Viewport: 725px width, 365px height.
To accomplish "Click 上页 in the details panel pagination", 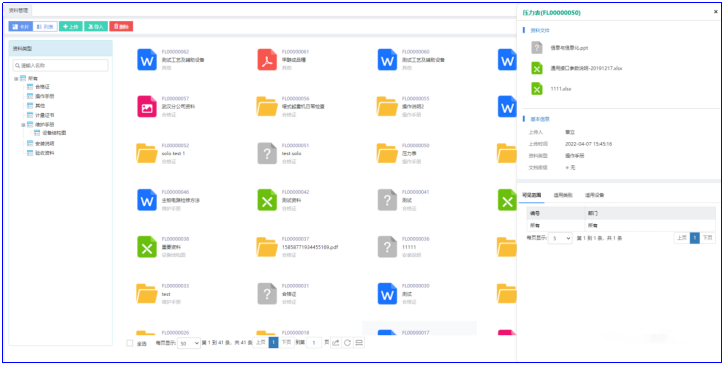I will pyautogui.click(x=682, y=238).
